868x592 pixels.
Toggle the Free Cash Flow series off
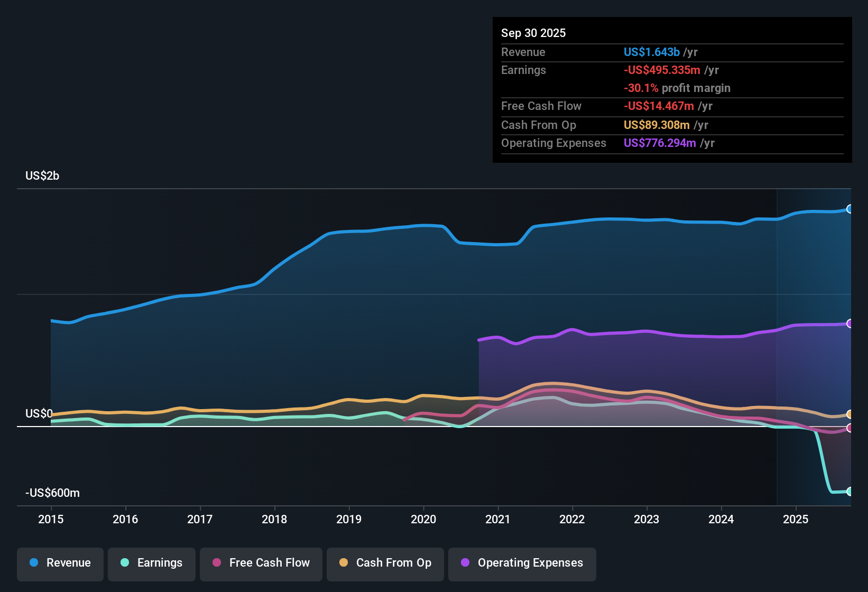pyautogui.click(x=261, y=563)
